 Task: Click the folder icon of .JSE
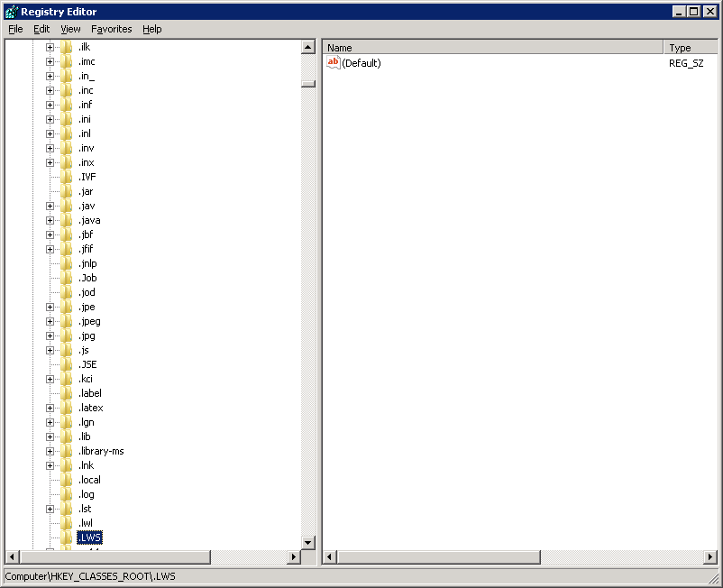[67, 364]
